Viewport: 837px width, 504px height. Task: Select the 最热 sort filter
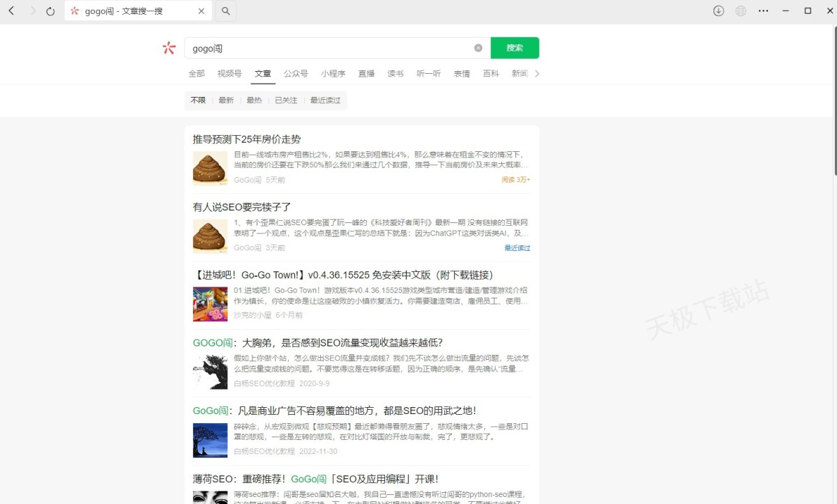[254, 100]
